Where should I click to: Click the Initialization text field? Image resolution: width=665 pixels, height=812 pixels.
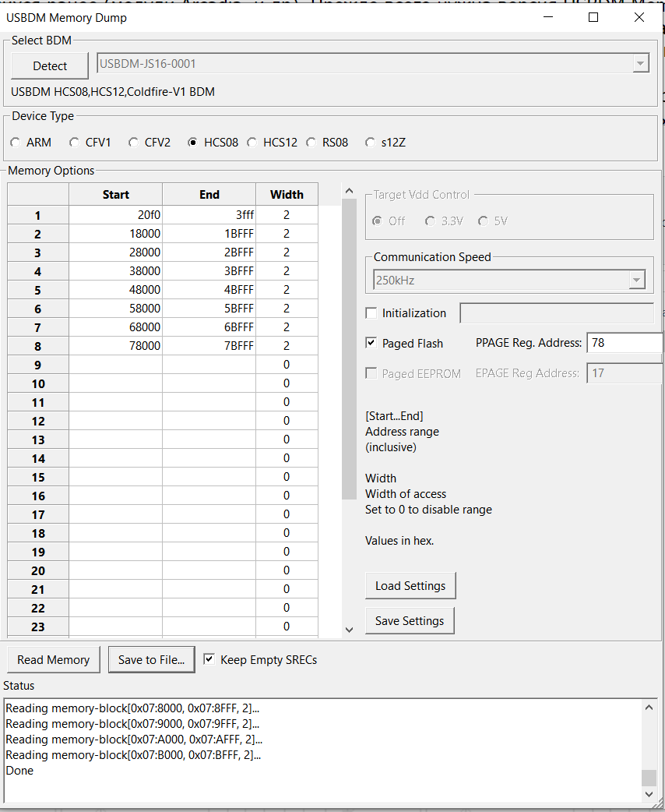click(x=557, y=313)
